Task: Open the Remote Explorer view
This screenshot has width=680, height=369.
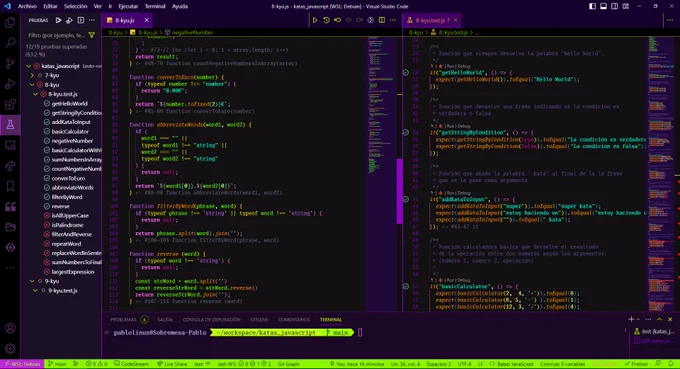Action: pos(10,145)
